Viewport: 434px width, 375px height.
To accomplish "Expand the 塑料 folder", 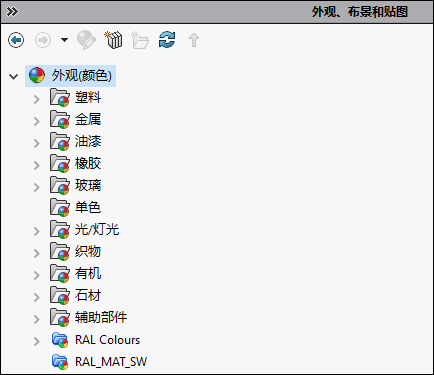I will (x=37, y=99).
